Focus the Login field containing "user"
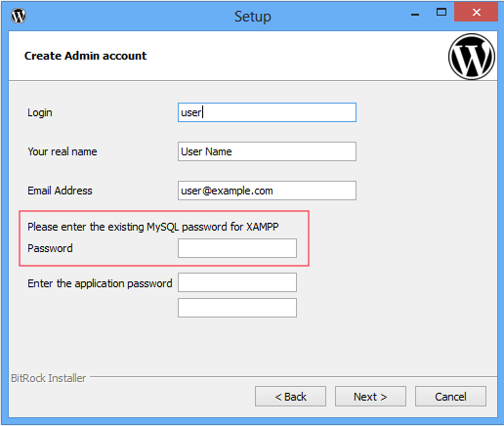Viewport: 504px width, 426px height. tap(267, 112)
